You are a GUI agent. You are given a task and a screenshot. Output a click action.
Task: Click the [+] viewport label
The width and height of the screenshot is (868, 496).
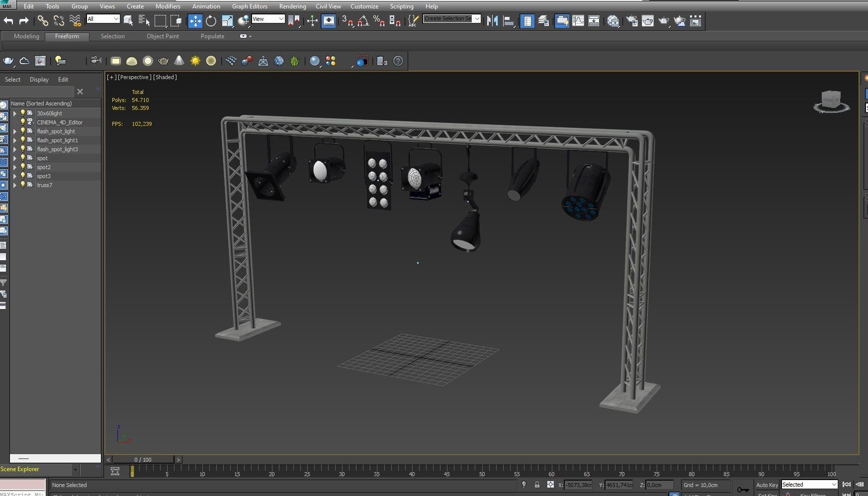click(x=111, y=77)
